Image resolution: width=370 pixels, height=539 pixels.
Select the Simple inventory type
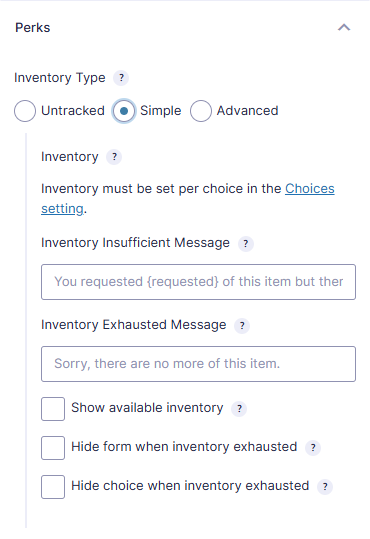pyautogui.click(x=123, y=111)
